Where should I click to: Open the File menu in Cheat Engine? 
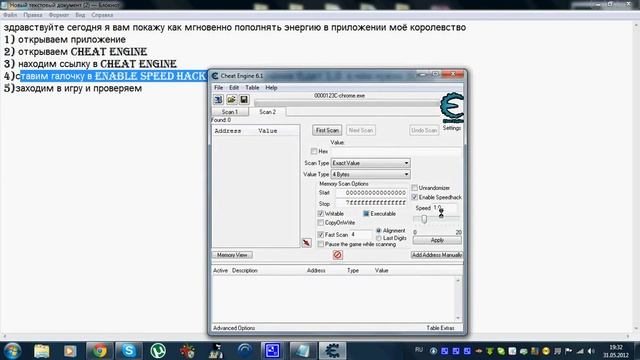(x=219, y=88)
